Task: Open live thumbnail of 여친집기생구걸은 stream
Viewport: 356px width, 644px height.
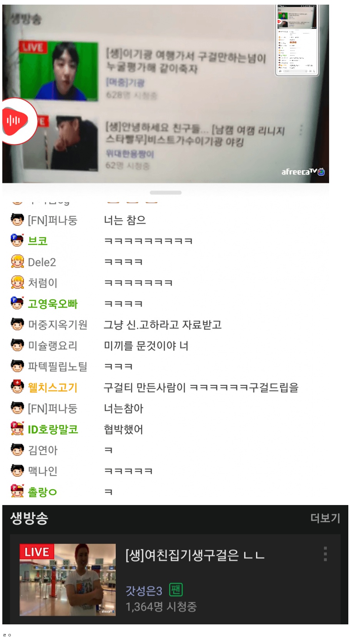Action: pyautogui.click(x=68, y=580)
